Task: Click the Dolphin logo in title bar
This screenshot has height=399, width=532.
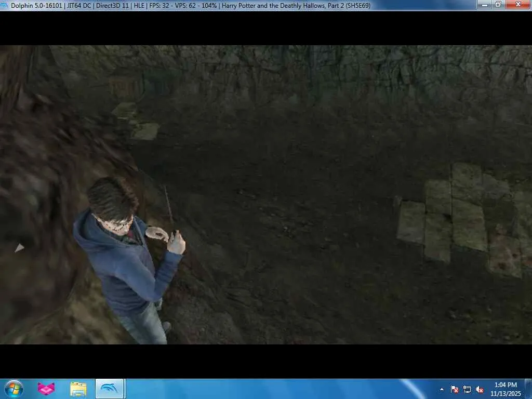Action: tap(4, 5)
